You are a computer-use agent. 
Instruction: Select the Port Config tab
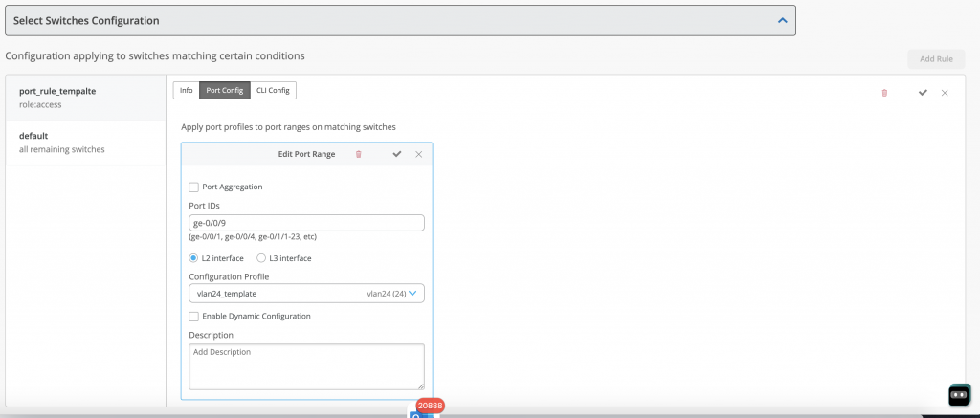(x=224, y=90)
